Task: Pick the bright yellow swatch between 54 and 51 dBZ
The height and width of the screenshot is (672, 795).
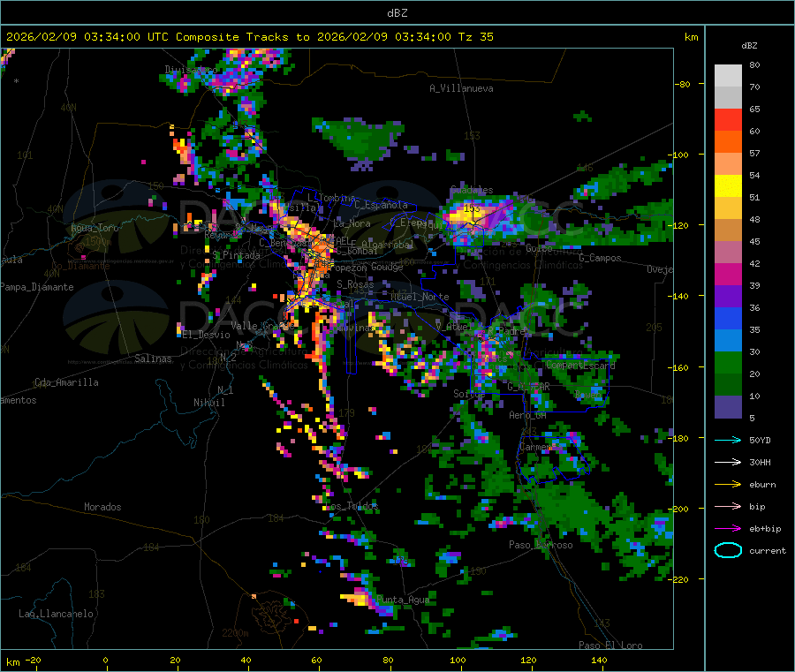Action: 728,186
